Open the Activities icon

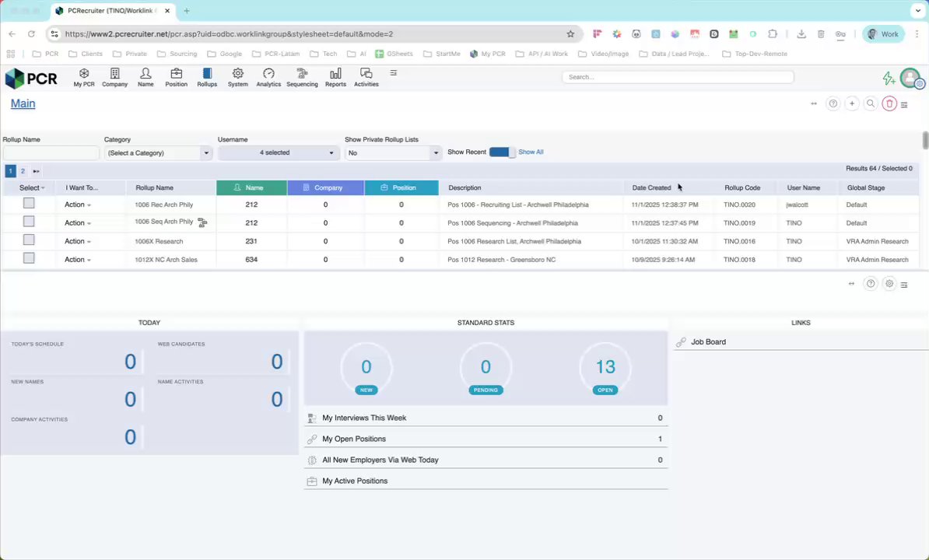[x=366, y=74]
